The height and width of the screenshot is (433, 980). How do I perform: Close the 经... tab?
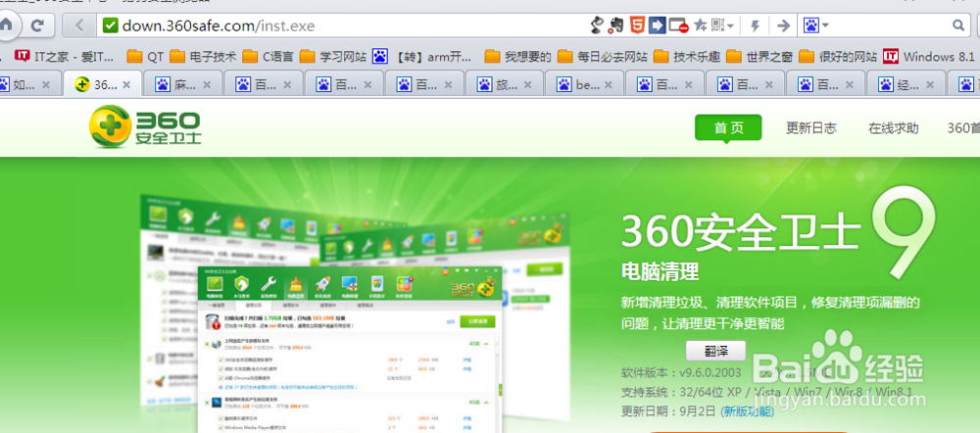pyautogui.click(x=931, y=85)
